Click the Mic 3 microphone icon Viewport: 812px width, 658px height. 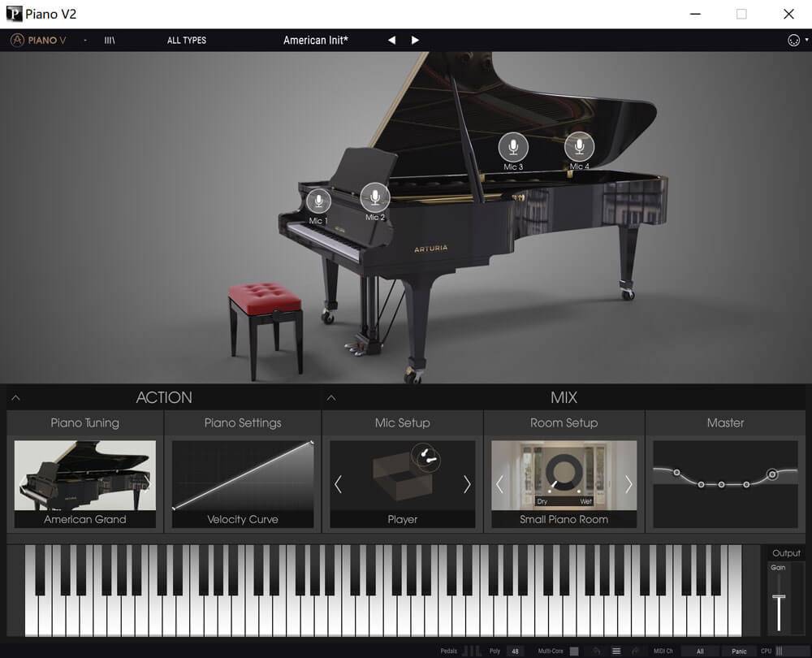512,147
